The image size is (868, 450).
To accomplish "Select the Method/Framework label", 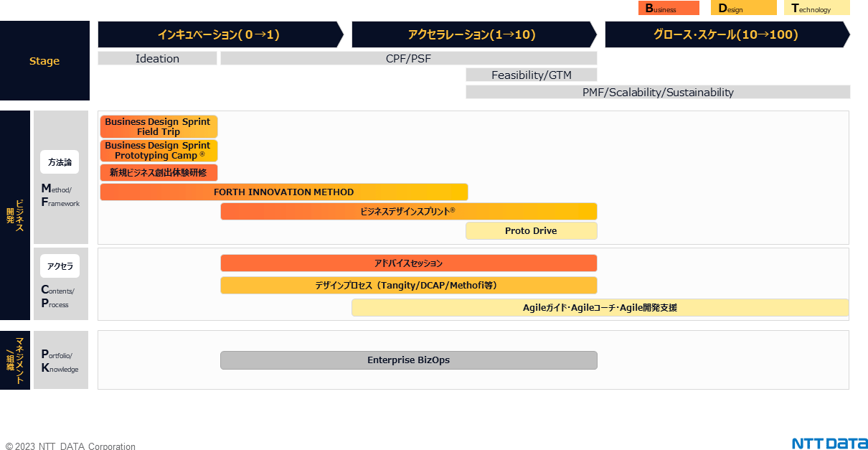I will pos(61,196).
